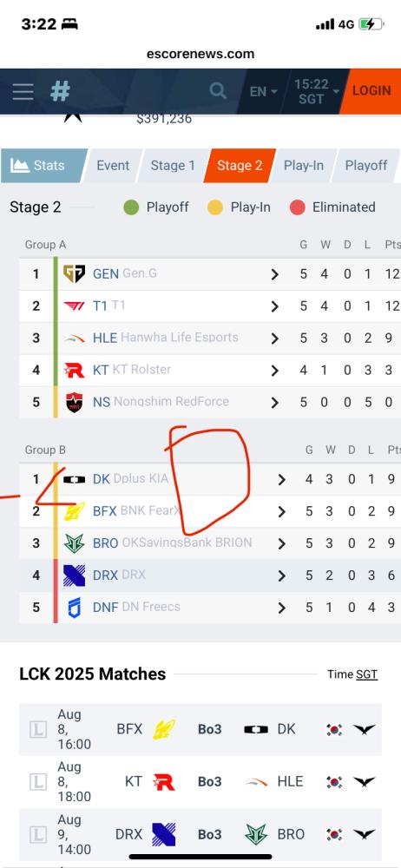This screenshot has height=868, width=401.
Task: Open the HLE Hanwha Life Esports link
Action: [166, 338]
